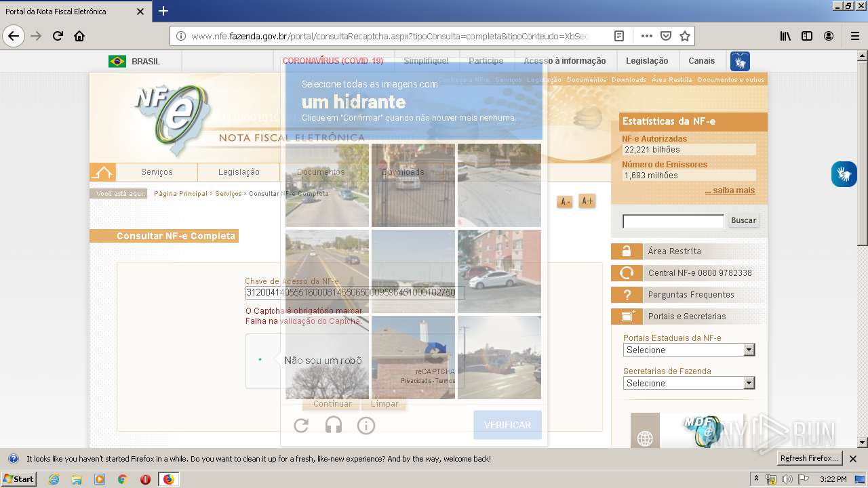Viewport: 868px width, 488px height.
Task: Reload the current page in Firefox
Action: [x=58, y=36]
